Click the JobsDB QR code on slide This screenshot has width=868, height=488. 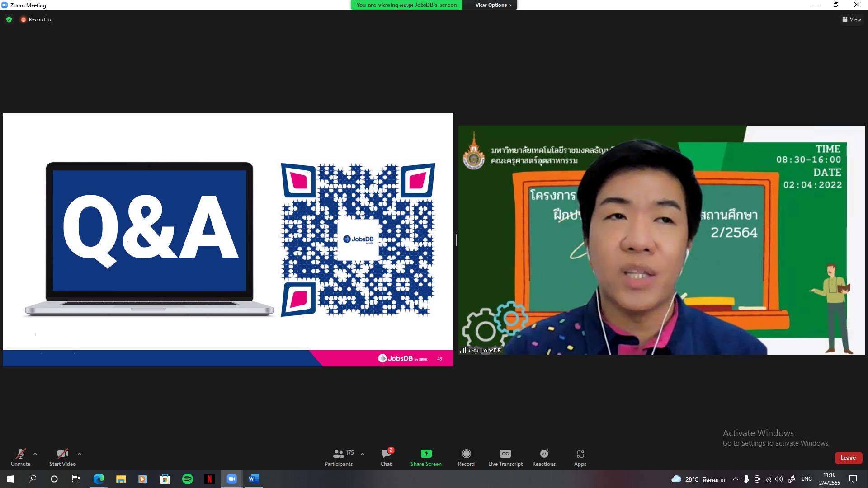pyautogui.click(x=358, y=239)
